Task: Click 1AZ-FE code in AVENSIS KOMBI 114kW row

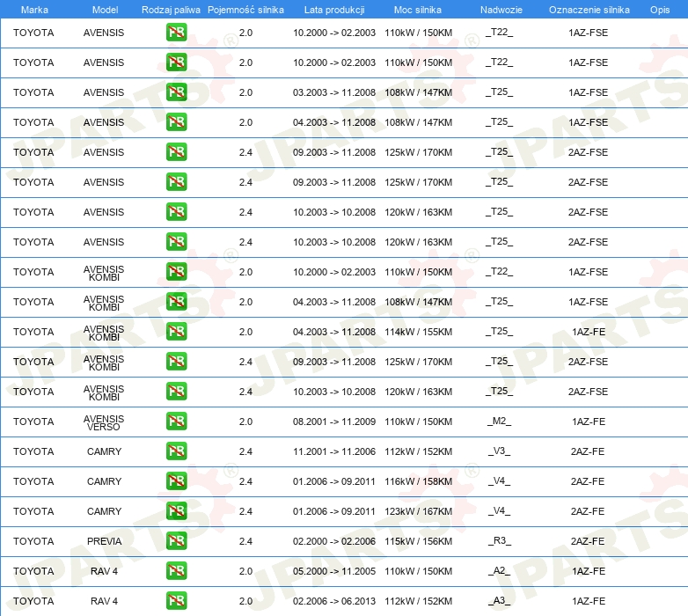Action: (589, 332)
